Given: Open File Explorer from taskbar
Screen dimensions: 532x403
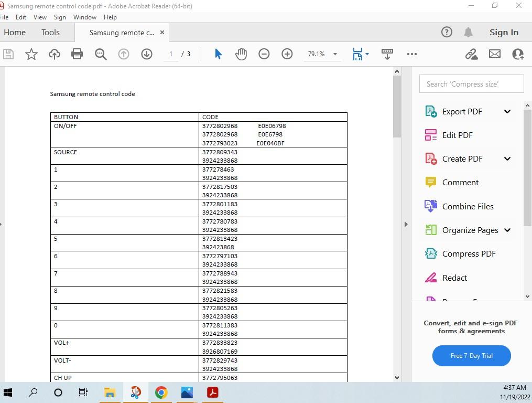Looking at the screenshot, I should pos(110,393).
